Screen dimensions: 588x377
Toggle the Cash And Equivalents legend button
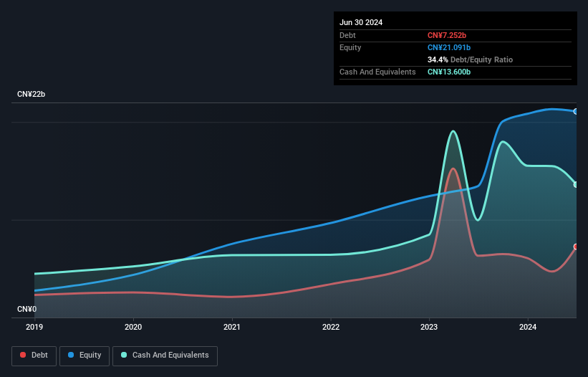(x=165, y=355)
